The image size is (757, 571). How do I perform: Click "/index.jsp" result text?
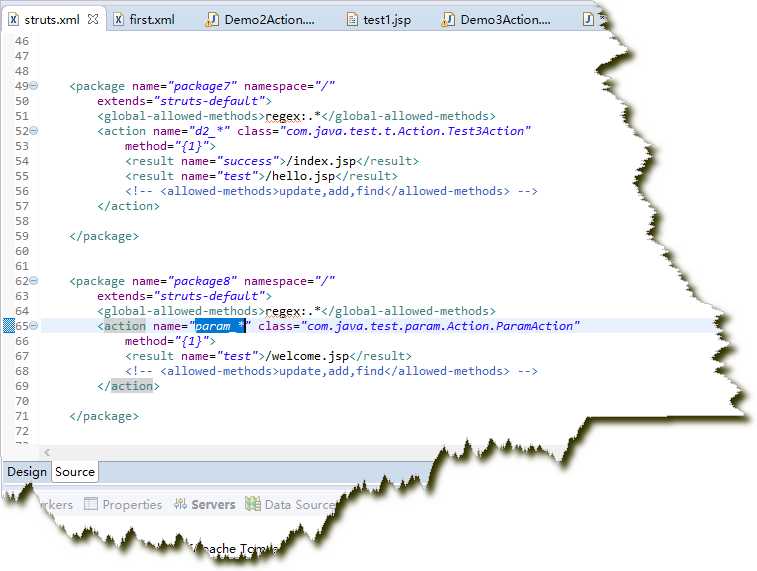[x=321, y=161]
